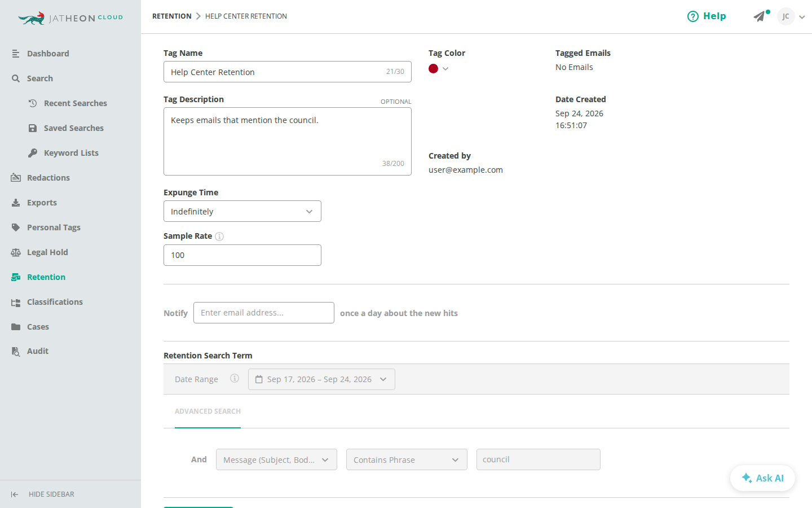Click the Tag Description text area
This screenshot has height=508, width=812.
click(x=288, y=142)
